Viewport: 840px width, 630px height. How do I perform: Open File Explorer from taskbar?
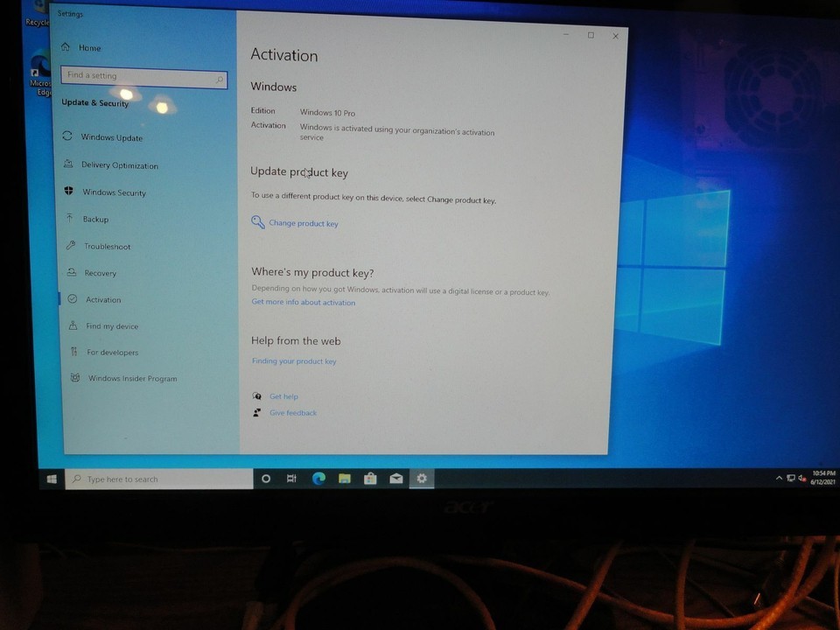(345, 479)
